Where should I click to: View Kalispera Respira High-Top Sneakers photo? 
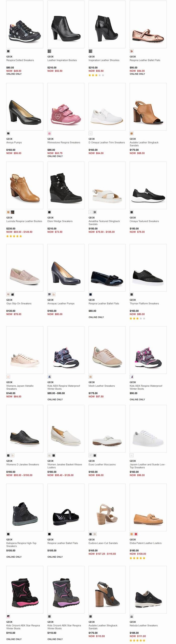point(25,507)
